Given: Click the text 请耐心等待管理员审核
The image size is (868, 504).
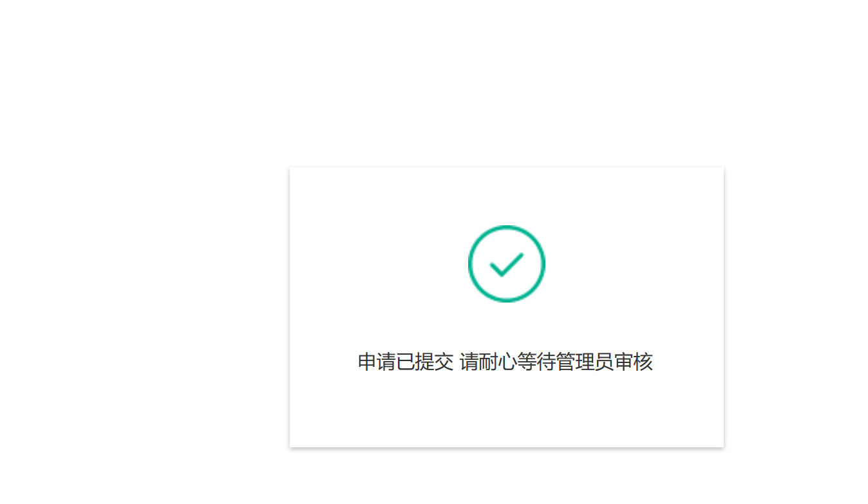Looking at the screenshot, I should [x=556, y=362].
